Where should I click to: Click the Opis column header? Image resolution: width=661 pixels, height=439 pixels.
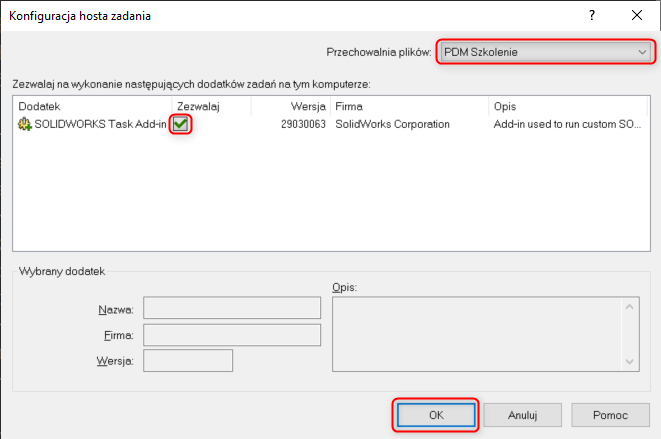tap(565, 105)
